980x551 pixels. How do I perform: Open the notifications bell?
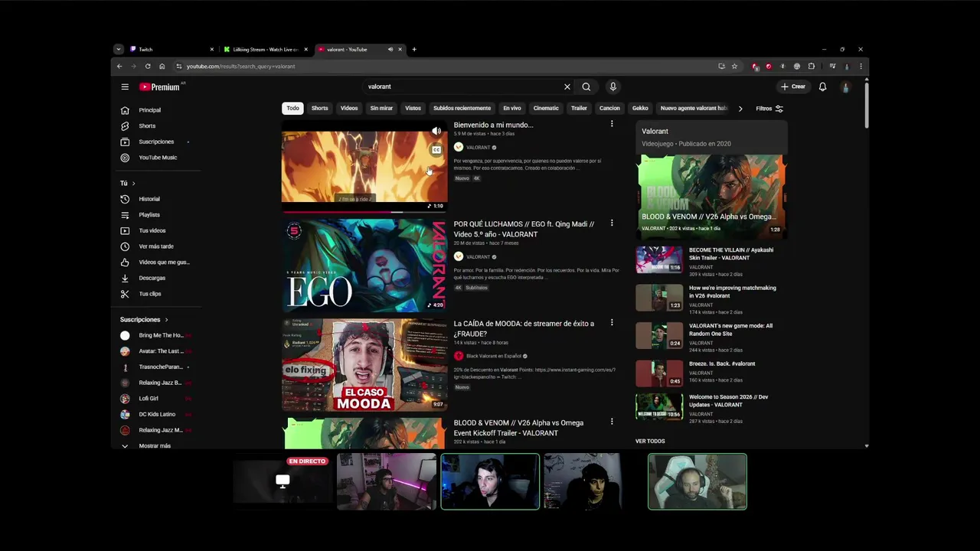point(822,86)
